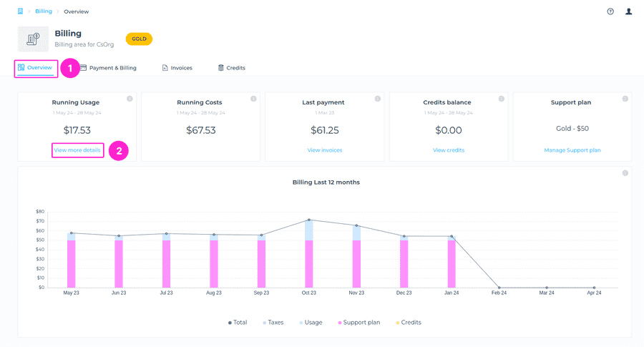Screen dimensions: 644x347
Task: Toggle the Support plan legend item
Action: (x=358, y=323)
